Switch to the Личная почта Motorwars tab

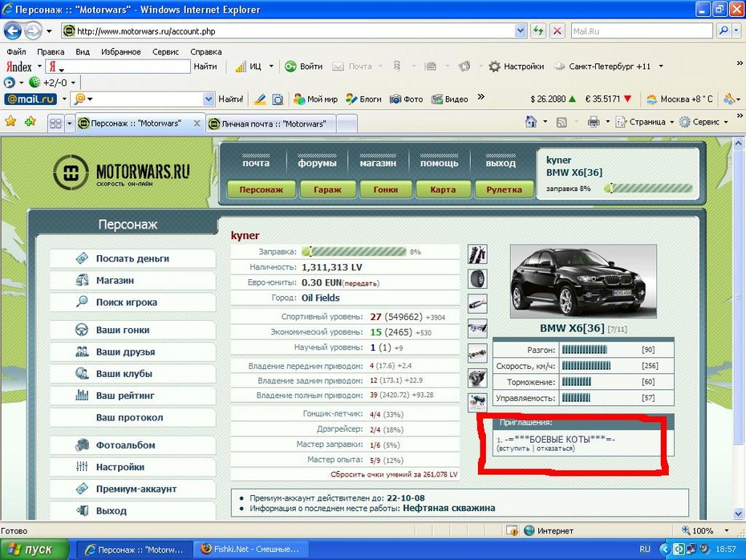coord(271,124)
